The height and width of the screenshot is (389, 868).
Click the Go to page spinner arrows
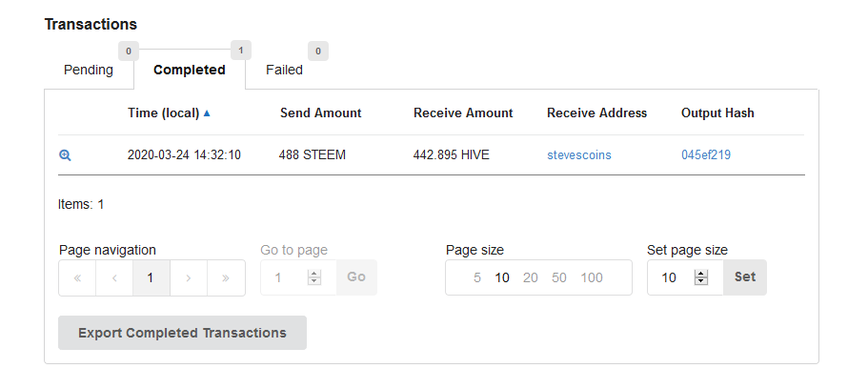coord(314,277)
